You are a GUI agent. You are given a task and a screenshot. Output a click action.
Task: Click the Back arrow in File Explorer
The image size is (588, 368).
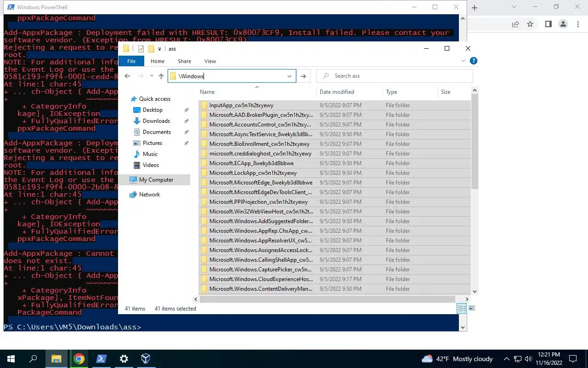127,76
